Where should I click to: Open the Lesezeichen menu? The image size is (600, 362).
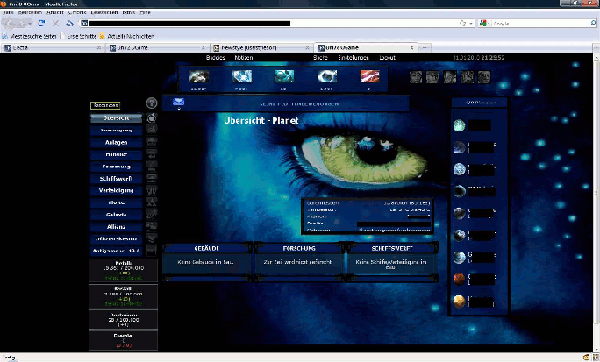104,12
